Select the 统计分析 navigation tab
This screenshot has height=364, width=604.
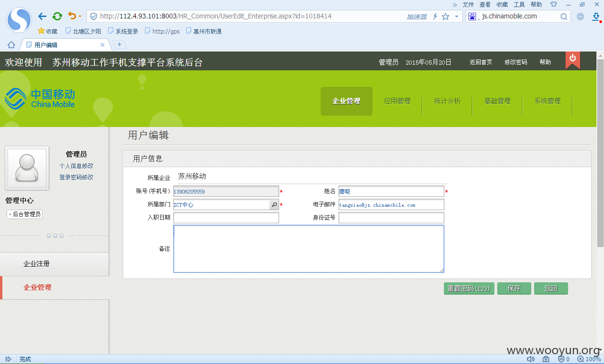(447, 101)
